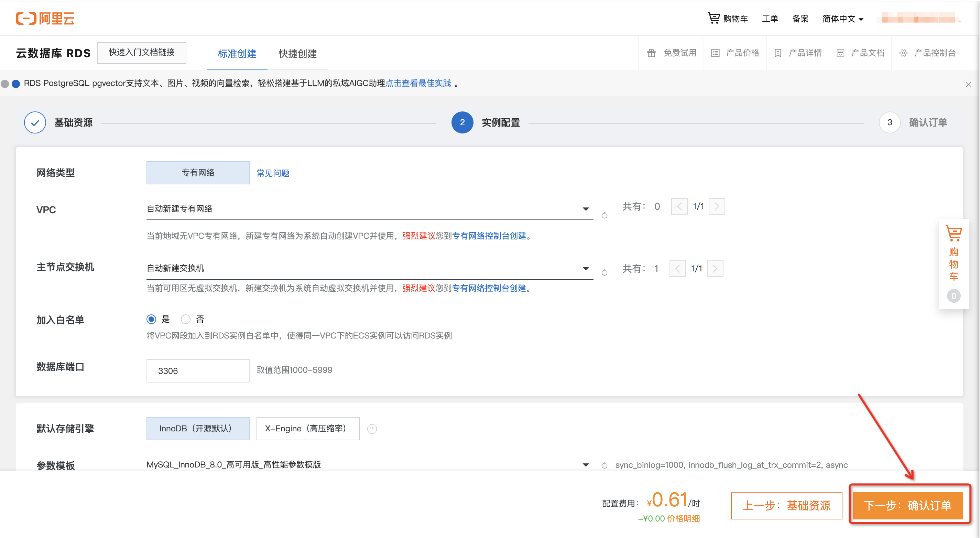Refresh the VPC list
The height and width of the screenshot is (538, 980).
pos(604,215)
